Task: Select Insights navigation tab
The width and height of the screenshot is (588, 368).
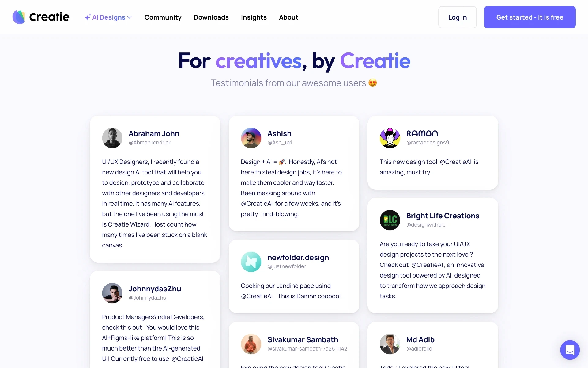Action: coord(254,17)
